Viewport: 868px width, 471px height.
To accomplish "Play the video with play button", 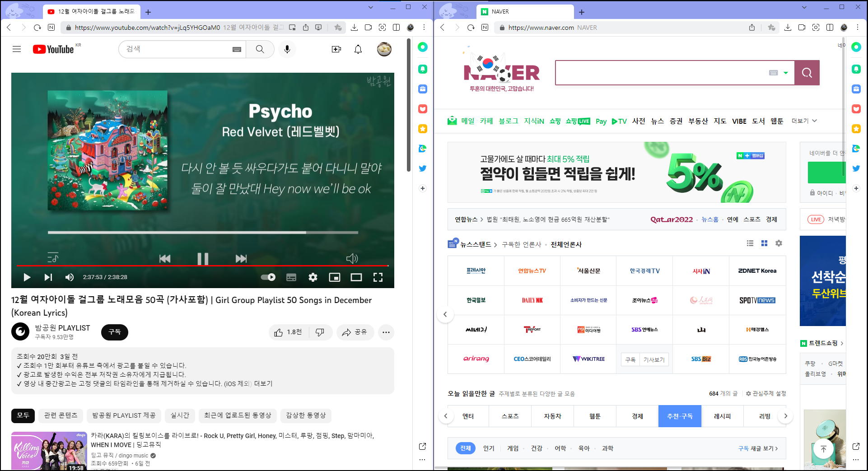I will coord(27,277).
